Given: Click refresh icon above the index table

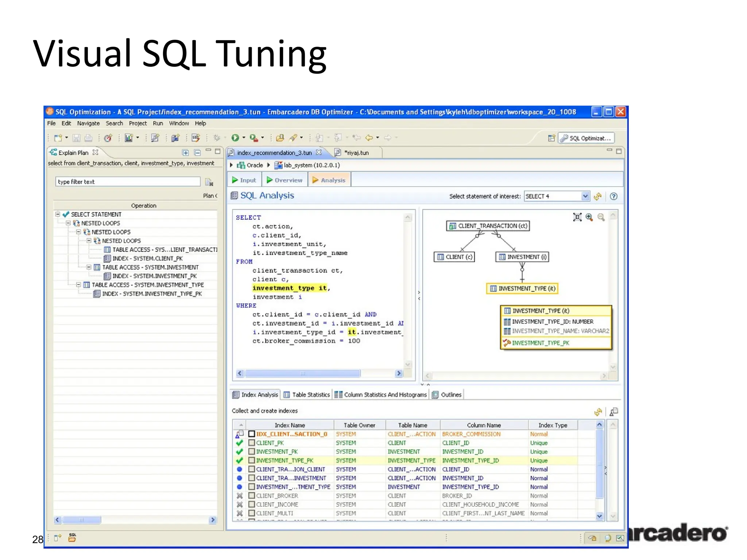Looking at the screenshot, I should click(598, 412).
